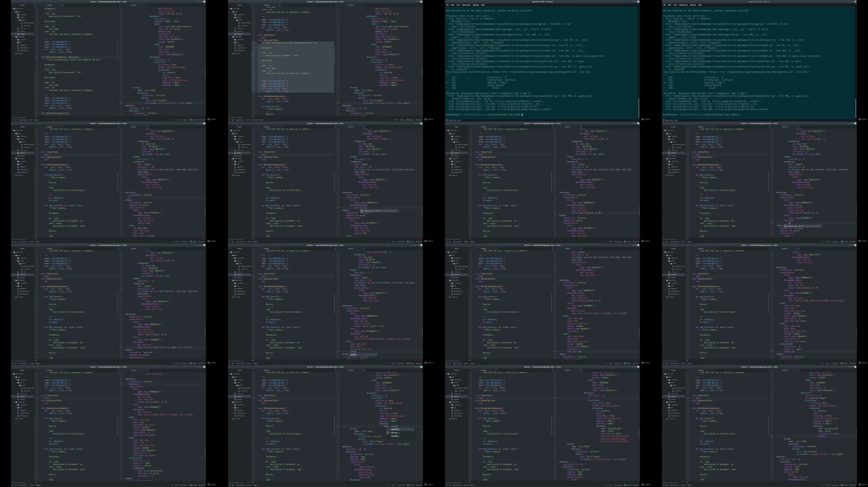Click the close (x) icon beside the status bar plus
Viewport: 868px width, 487px height.
click(x=16, y=120)
